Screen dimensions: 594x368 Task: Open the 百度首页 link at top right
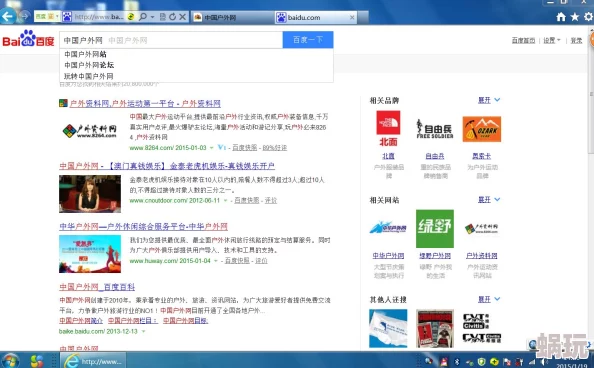[x=523, y=40]
